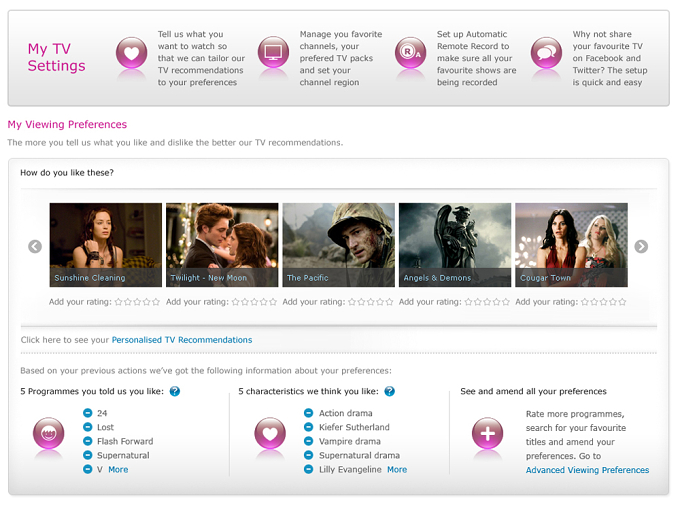Image resolution: width=680 pixels, height=505 pixels.
Task: Go to previous carousel items arrow
Action: click(35, 246)
